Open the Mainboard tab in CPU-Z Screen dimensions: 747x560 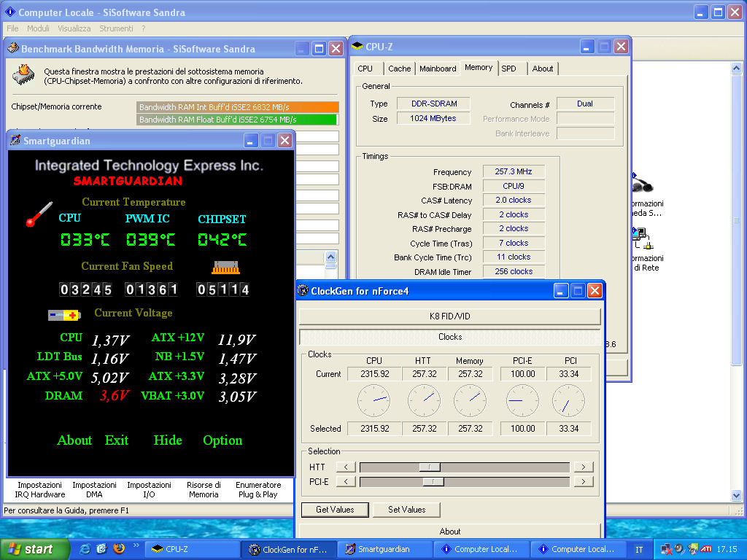point(438,69)
